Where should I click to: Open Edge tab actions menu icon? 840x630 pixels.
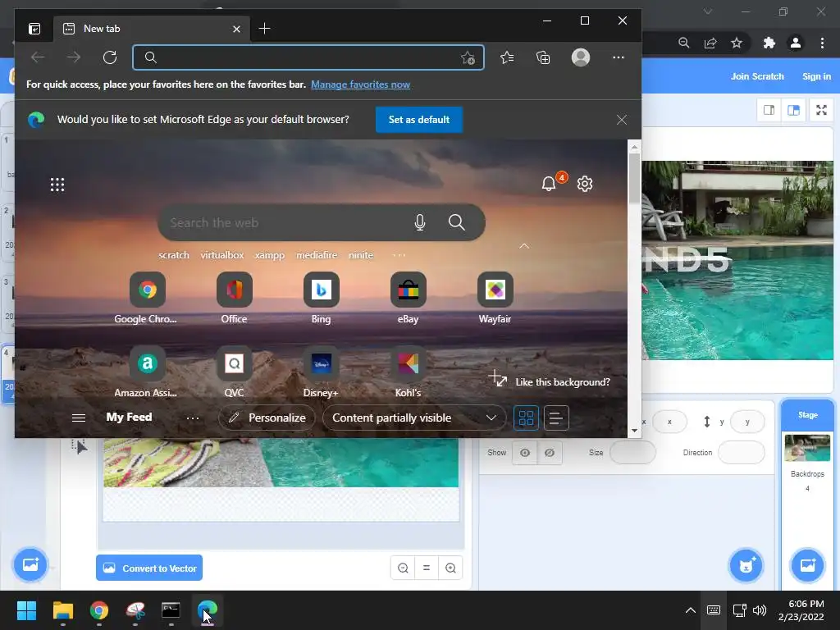click(34, 29)
